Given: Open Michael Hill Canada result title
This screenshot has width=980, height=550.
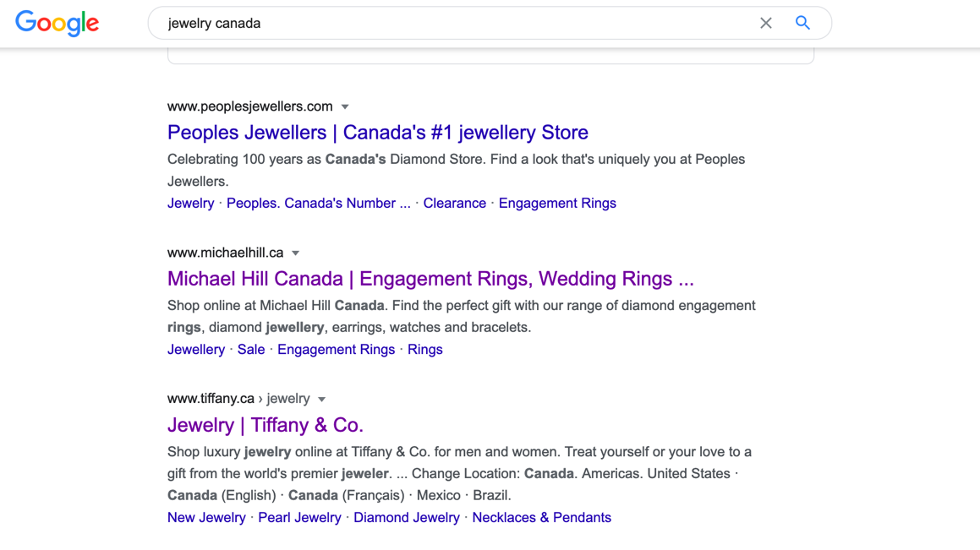Looking at the screenshot, I should 430,279.
